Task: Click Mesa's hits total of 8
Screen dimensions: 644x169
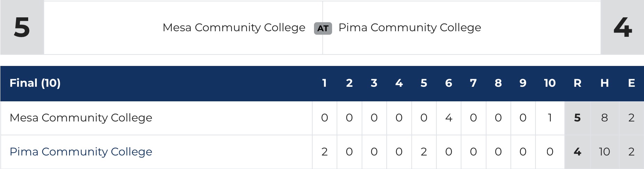Action: tap(604, 118)
